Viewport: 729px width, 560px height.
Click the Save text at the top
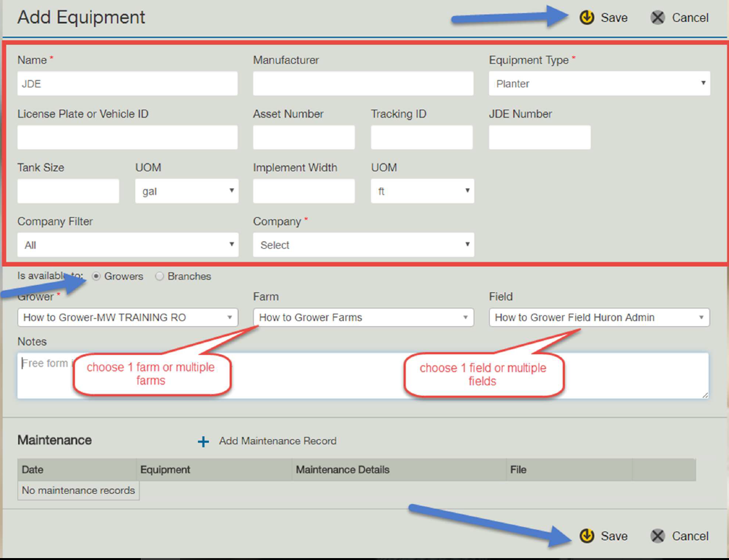[x=614, y=17]
